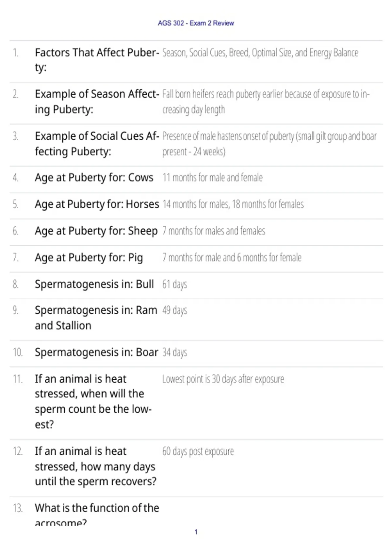Select Example of Social Cues Affecting Puberty
This screenshot has width=392, height=556.
[x=97, y=144]
